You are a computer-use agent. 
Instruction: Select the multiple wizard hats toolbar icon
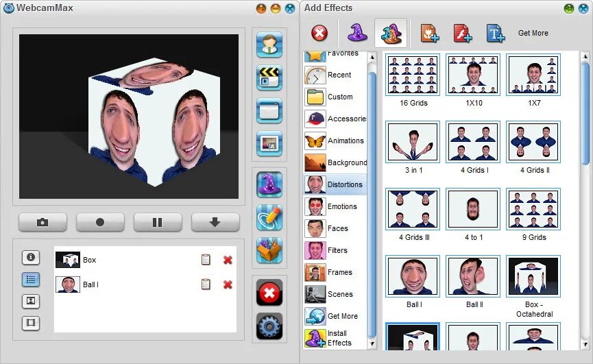pos(391,33)
